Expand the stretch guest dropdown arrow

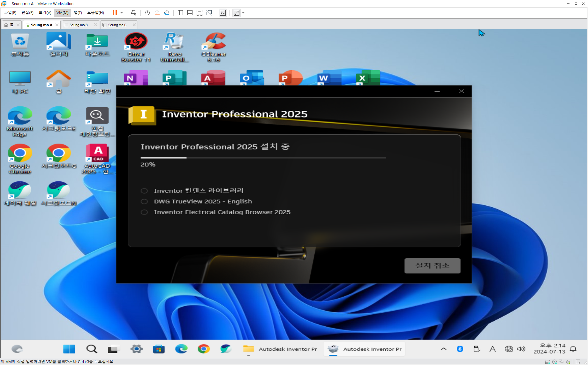click(243, 13)
